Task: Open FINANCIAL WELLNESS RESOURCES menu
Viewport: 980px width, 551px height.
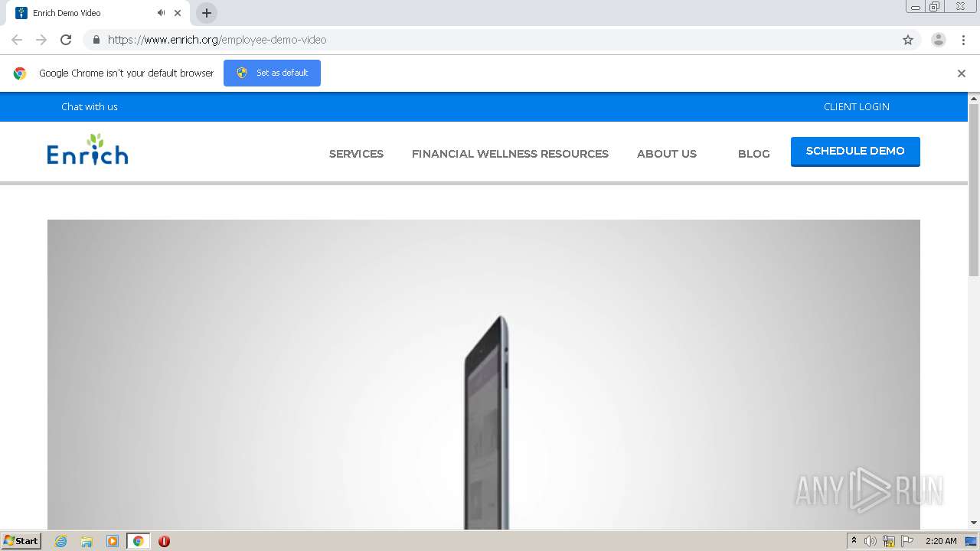Action: pos(510,154)
